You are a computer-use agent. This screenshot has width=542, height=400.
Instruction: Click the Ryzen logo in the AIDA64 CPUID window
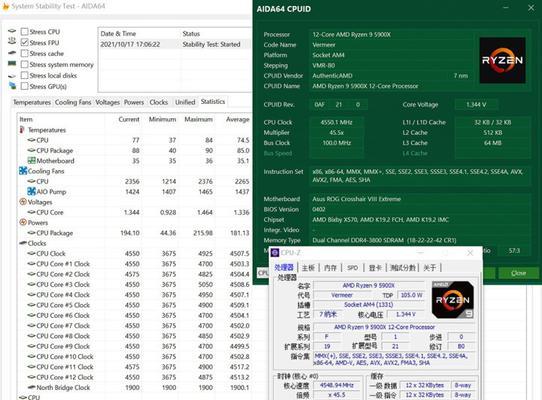pyautogui.click(x=503, y=60)
